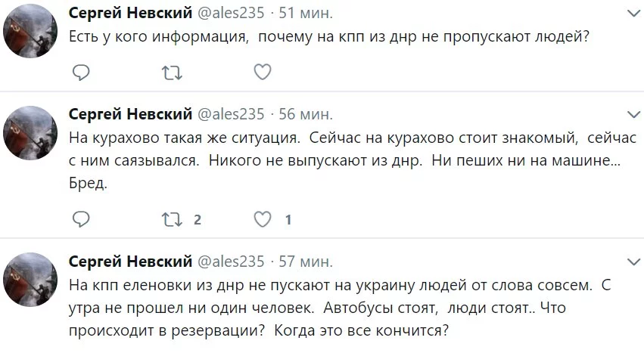Open the chevron menu on the 51 мин. tweet
The height and width of the screenshot is (353, 644).
point(633,14)
